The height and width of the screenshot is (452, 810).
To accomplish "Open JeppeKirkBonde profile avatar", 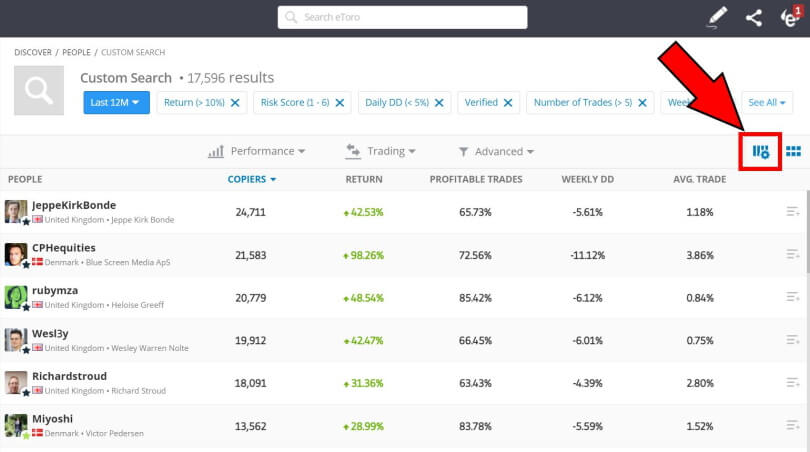I will (x=15, y=212).
